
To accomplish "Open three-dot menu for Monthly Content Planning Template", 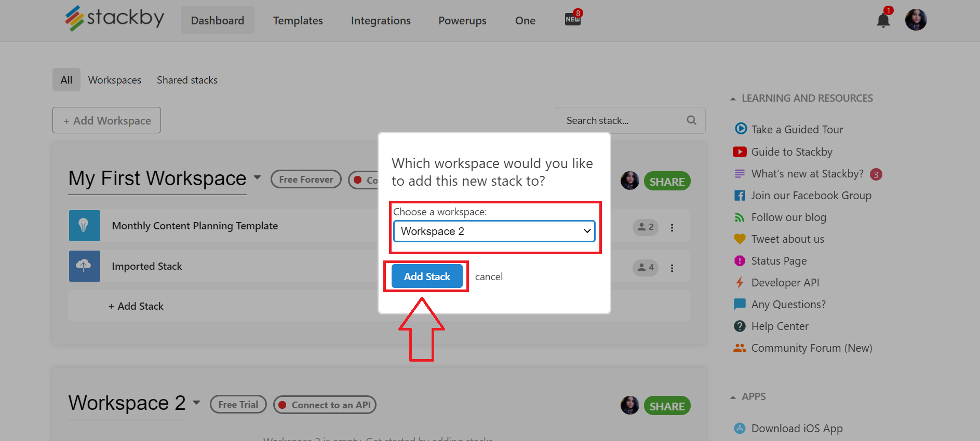I will pyautogui.click(x=672, y=228).
